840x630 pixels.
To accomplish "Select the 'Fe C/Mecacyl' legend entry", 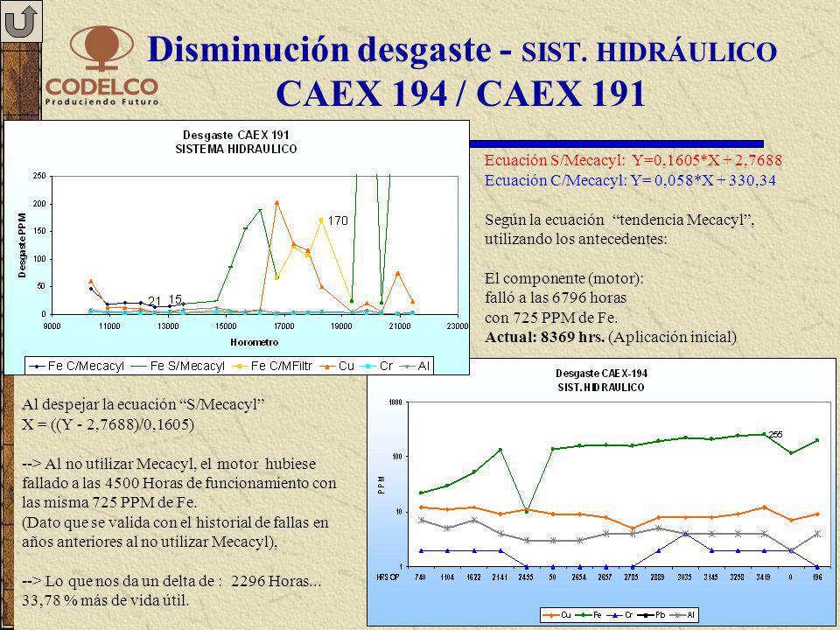I will (x=77, y=366).
